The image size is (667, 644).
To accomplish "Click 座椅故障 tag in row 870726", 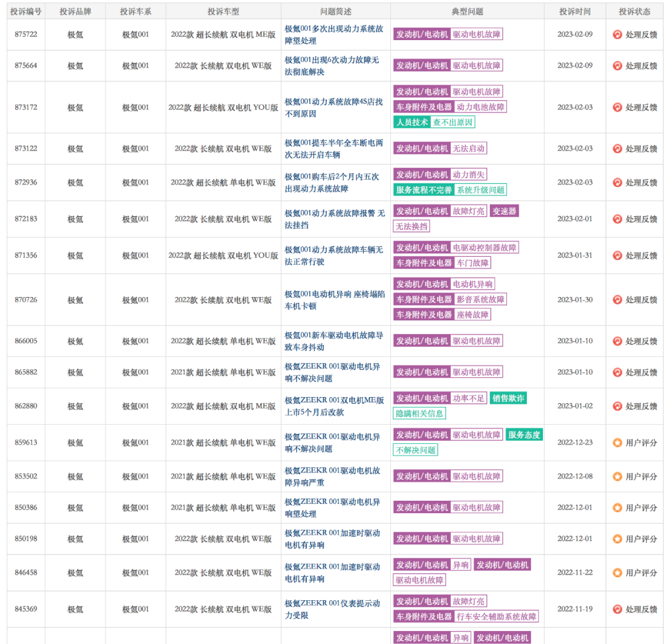I will click(x=472, y=315).
